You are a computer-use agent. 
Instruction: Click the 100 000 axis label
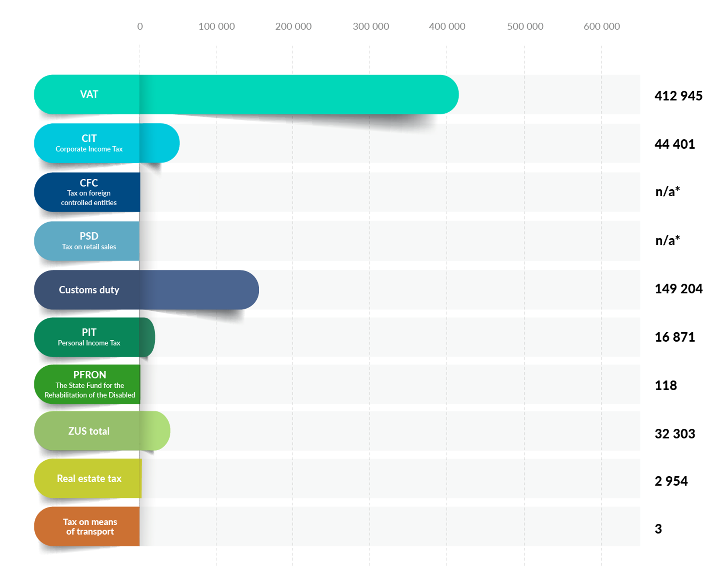point(217,26)
